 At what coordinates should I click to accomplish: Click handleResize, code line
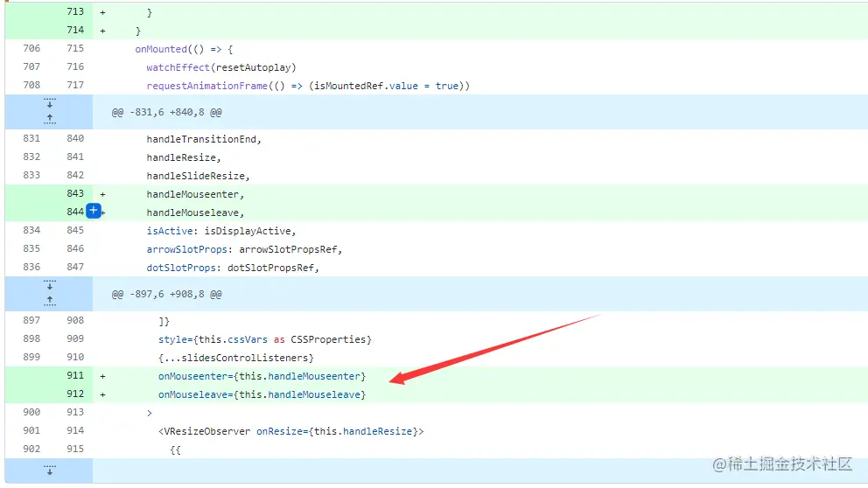coord(184,157)
